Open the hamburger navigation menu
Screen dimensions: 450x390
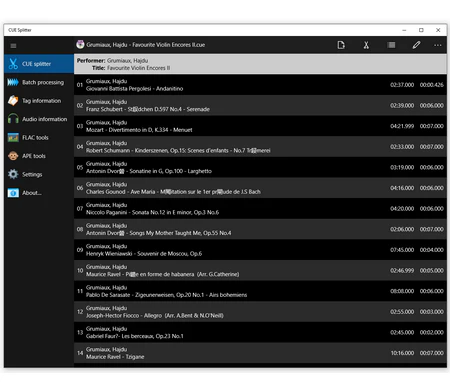coord(13,46)
